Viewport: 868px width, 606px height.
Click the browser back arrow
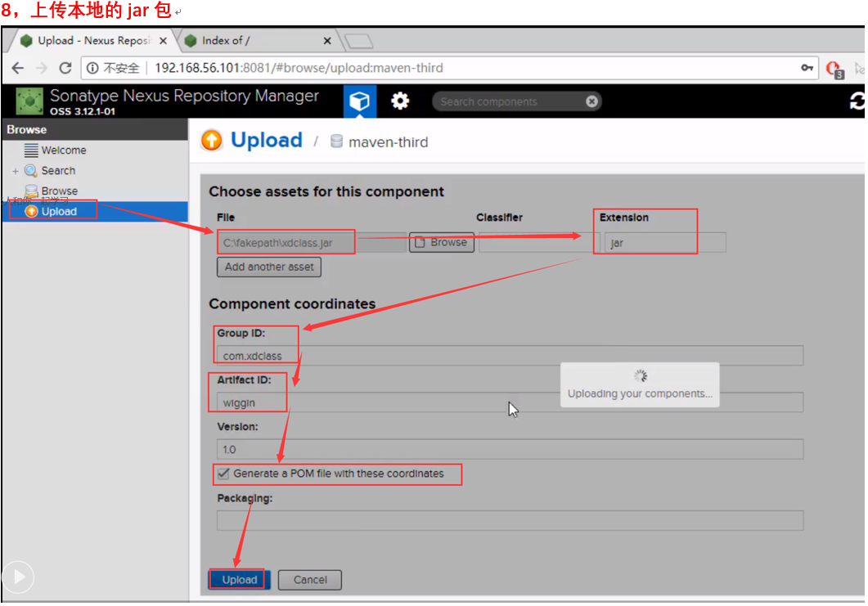pos(18,68)
